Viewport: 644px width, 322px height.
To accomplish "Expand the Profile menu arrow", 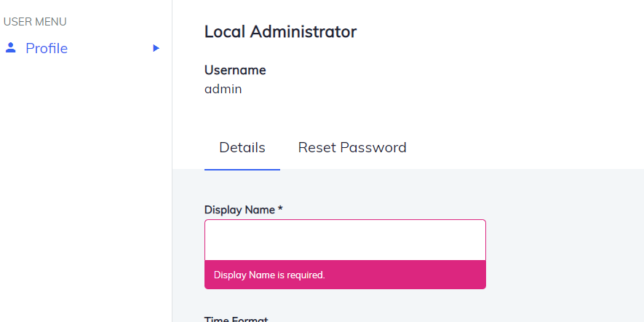I will [x=156, y=48].
